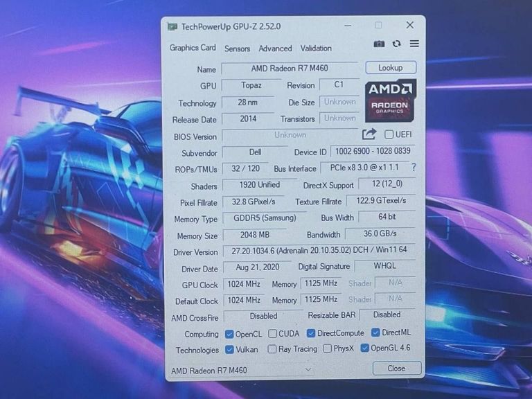
Task: Click the Transistors Unknown field
Action: pos(339,118)
